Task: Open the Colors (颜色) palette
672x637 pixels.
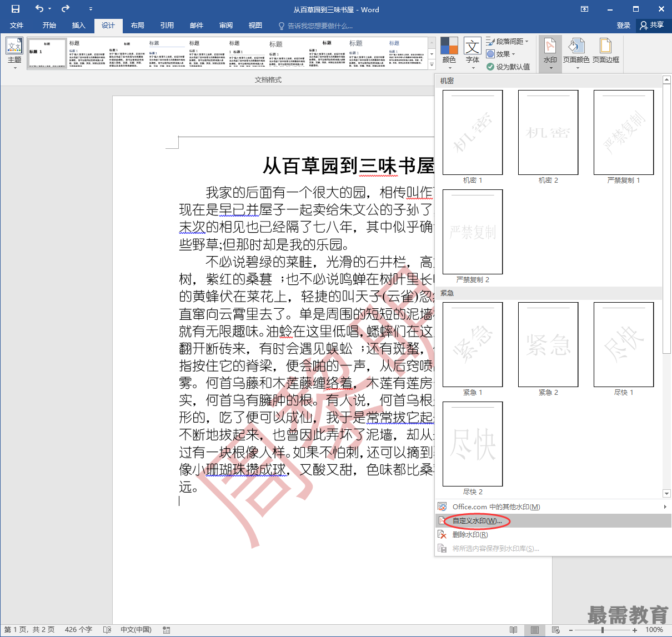Action: coord(449,53)
